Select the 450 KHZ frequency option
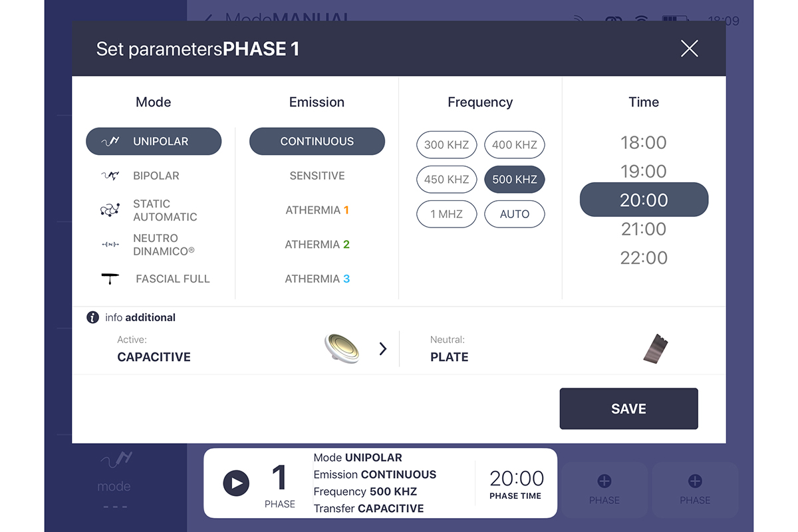Viewport: 798px width, 532px height. point(447,180)
